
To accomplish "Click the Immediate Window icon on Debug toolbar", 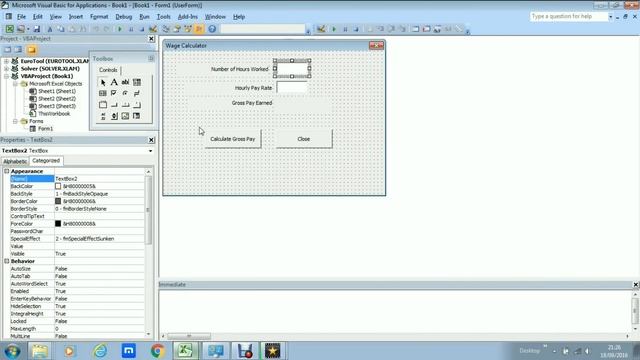I will click(427, 29).
